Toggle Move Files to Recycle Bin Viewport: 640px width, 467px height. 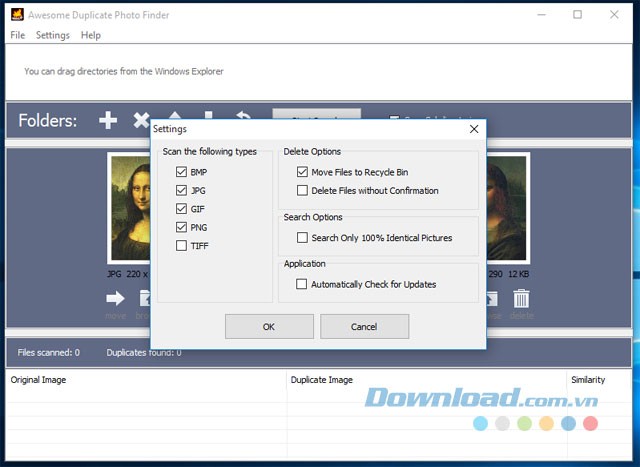[x=302, y=173]
